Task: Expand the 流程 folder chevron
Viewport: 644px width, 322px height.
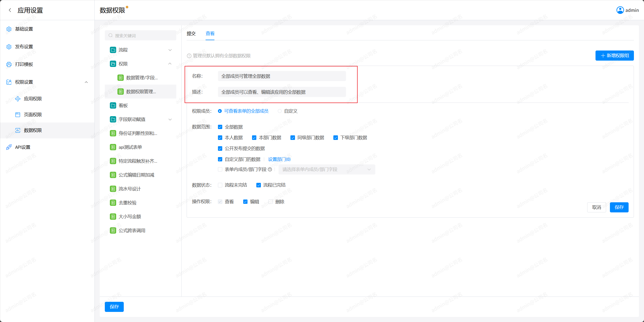Action: (170, 50)
